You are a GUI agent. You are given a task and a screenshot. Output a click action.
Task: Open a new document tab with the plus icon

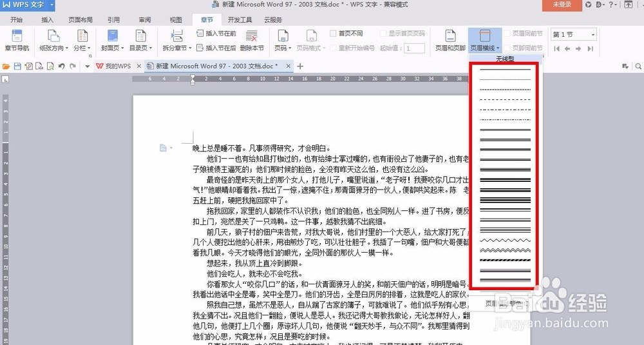(x=300, y=66)
